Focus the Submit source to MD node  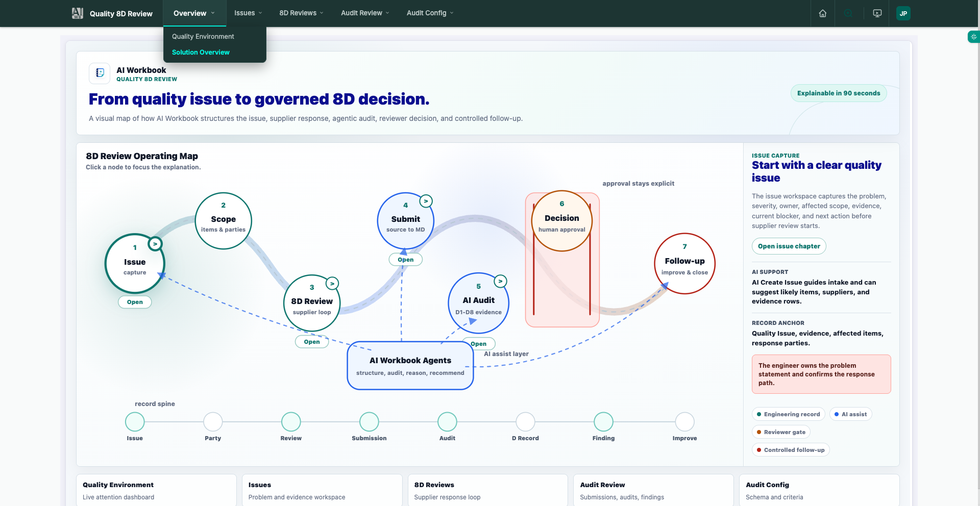pos(406,221)
